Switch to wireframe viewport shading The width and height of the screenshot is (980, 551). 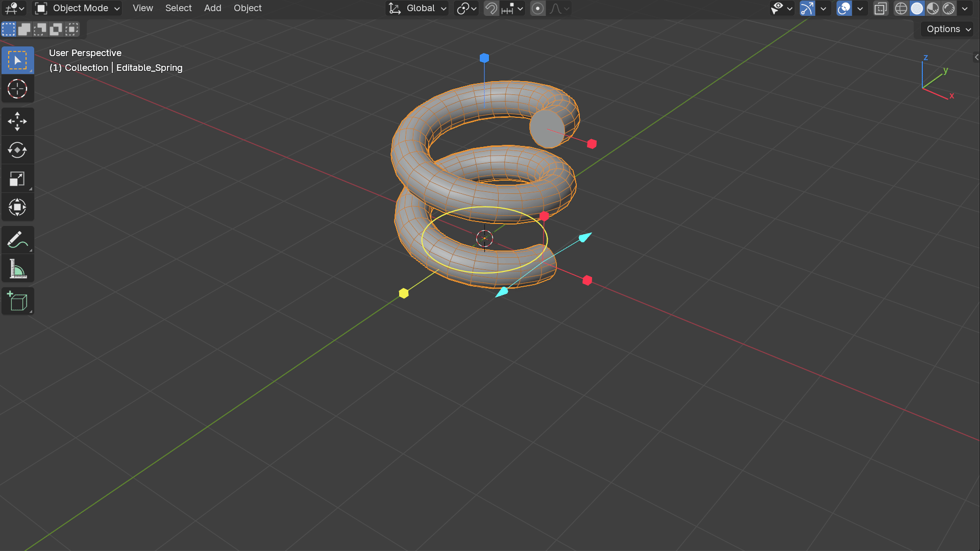(901, 8)
